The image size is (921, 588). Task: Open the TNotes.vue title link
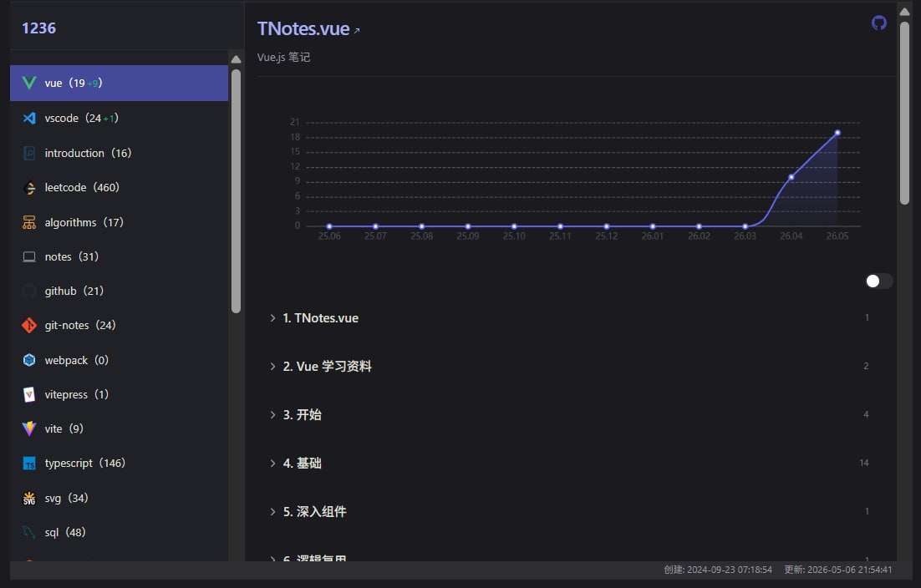(x=308, y=28)
